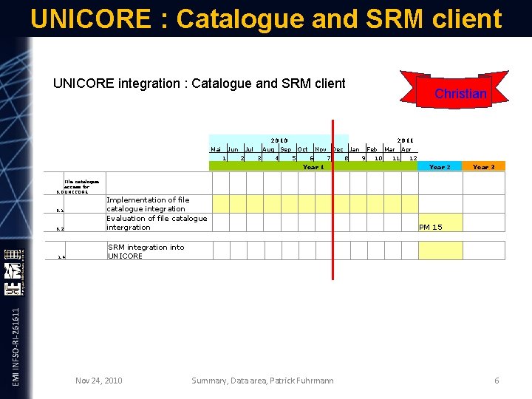Viewport: 532px width, 399px height.
Task: Click the 'Sep' month header
Action: click(286, 149)
